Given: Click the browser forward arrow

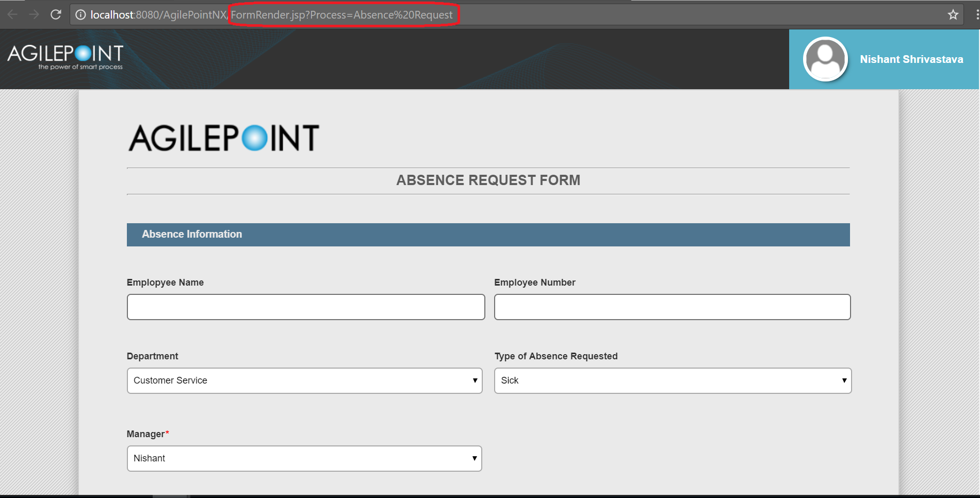Looking at the screenshot, I should click(x=34, y=14).
